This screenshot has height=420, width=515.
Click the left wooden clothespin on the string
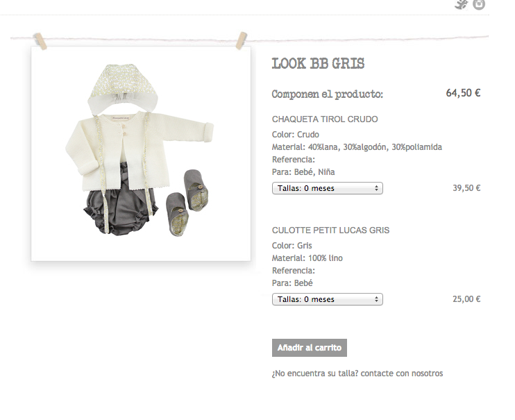40,42
